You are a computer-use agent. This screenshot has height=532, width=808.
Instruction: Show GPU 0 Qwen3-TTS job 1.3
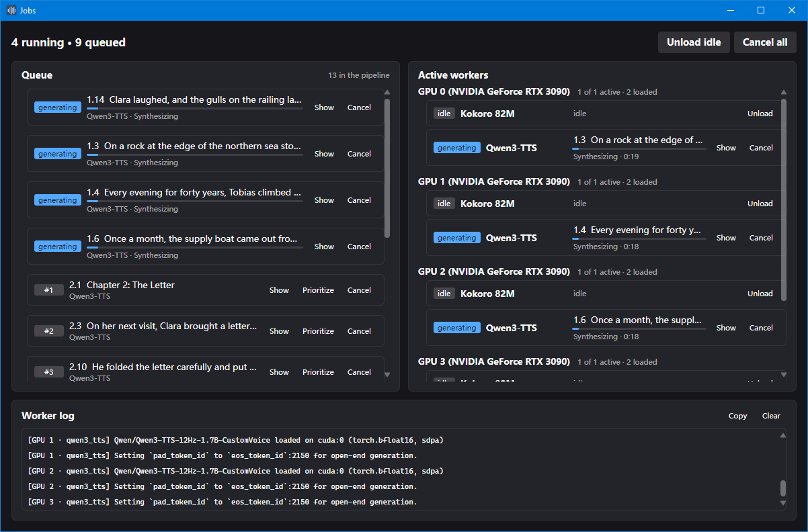[726, 148]
